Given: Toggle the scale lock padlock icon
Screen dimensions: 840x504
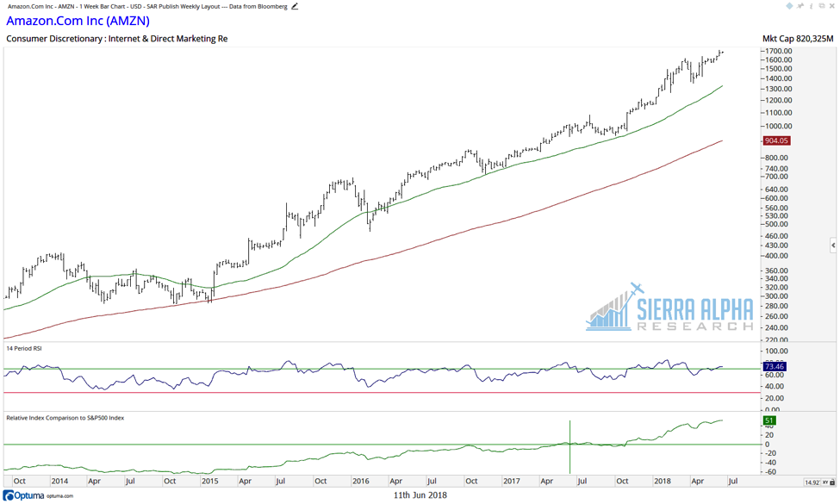Looking at the screenshot, I should coord(832,482).
